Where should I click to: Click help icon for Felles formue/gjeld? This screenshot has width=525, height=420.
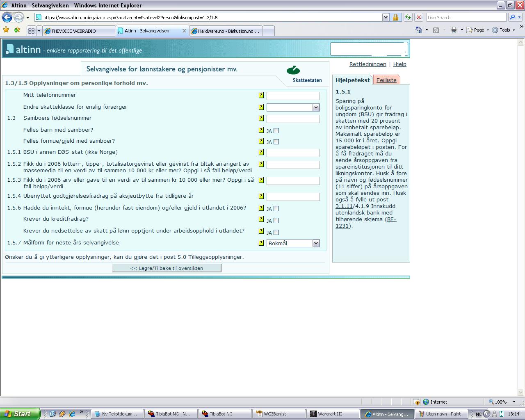(x=261, y=141)
